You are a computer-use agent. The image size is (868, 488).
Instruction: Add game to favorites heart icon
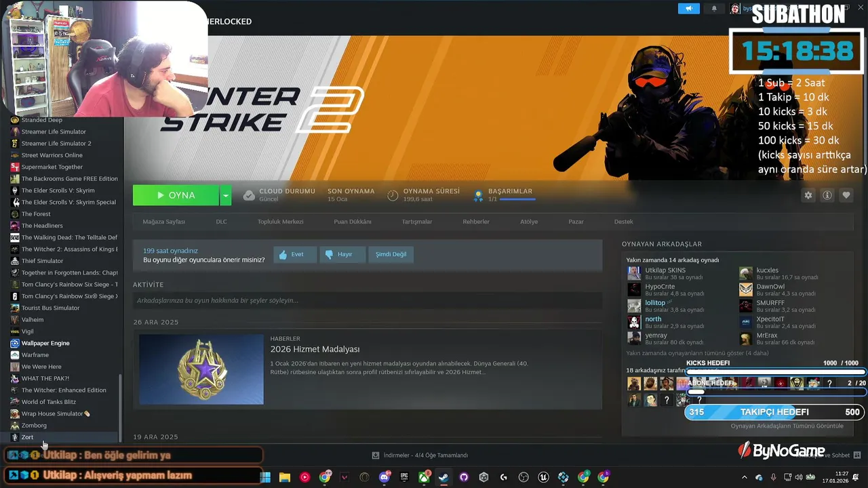[846, 195]
